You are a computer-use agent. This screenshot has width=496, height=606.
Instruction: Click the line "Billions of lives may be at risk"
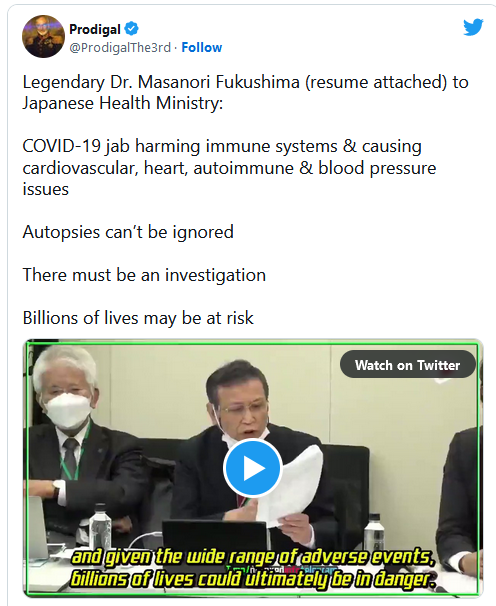pos(138,318)
